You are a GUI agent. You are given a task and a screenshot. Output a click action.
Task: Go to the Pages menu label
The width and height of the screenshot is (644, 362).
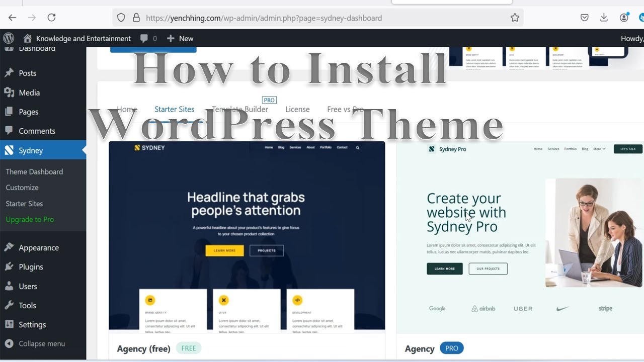pyautogui.click(x=29, y=112)
